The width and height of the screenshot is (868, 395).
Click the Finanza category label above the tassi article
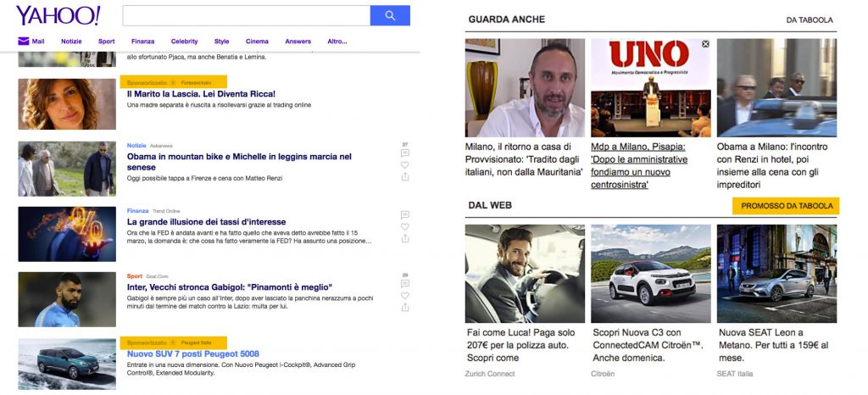138,211
